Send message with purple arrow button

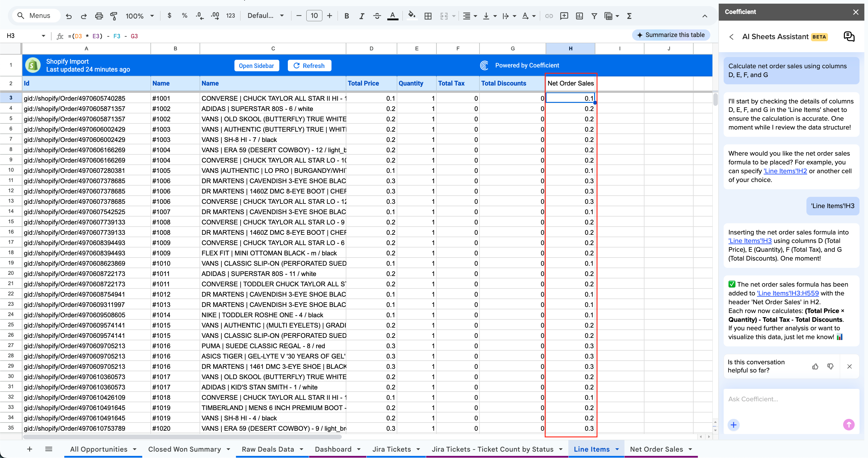[849, 424]
